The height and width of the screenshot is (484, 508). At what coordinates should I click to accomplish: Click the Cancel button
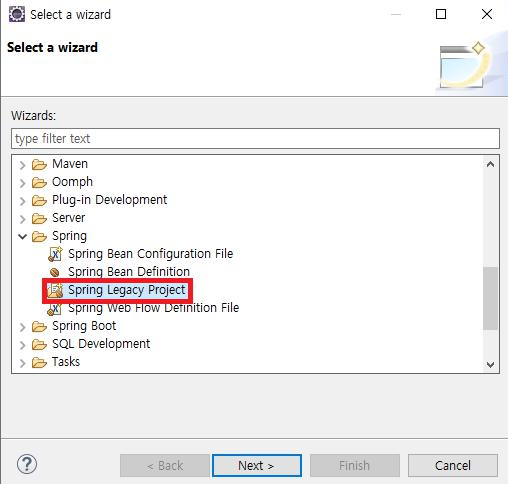point(453,465)
